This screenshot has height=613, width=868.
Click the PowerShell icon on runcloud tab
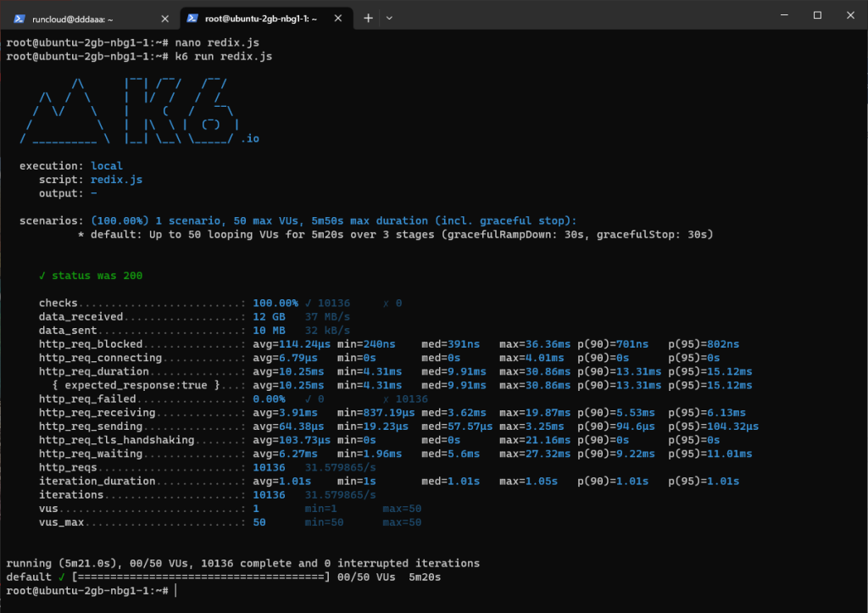pyautogui.click(x=19, y=19)
